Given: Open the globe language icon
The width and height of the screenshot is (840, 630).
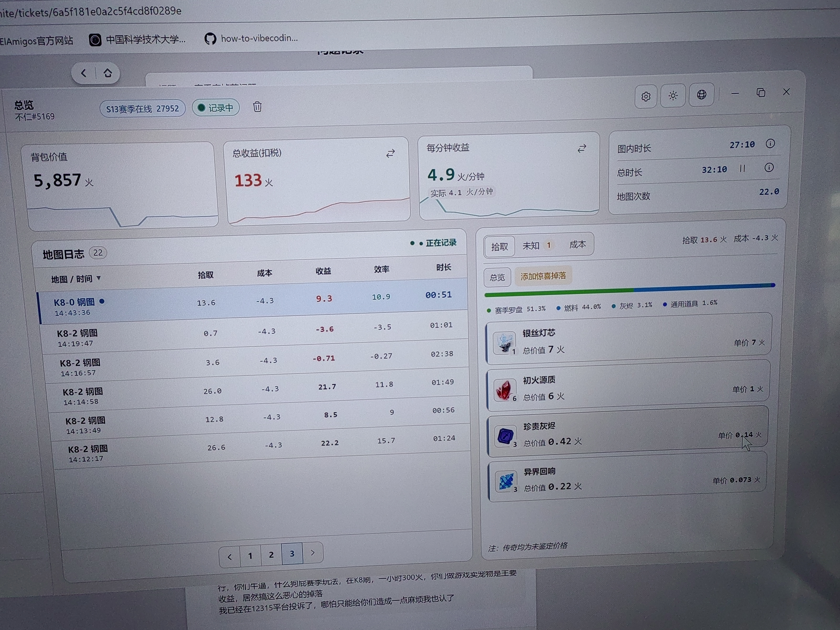Looking at the screenshot, I should pyautogui.click(x=701, y=95).
